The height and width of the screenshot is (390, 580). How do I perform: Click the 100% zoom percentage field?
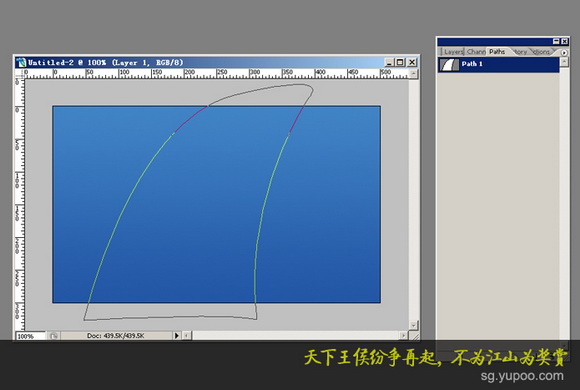[x=31, y=336]
